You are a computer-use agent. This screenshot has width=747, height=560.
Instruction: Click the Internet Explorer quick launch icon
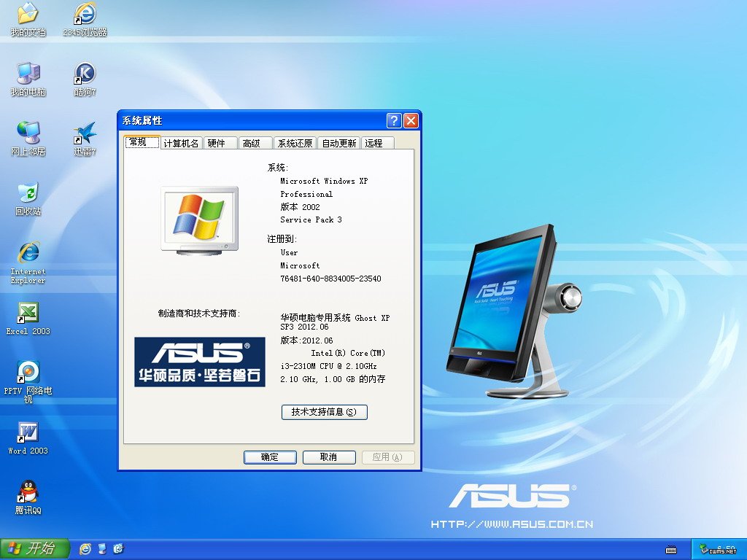(85, 549)
